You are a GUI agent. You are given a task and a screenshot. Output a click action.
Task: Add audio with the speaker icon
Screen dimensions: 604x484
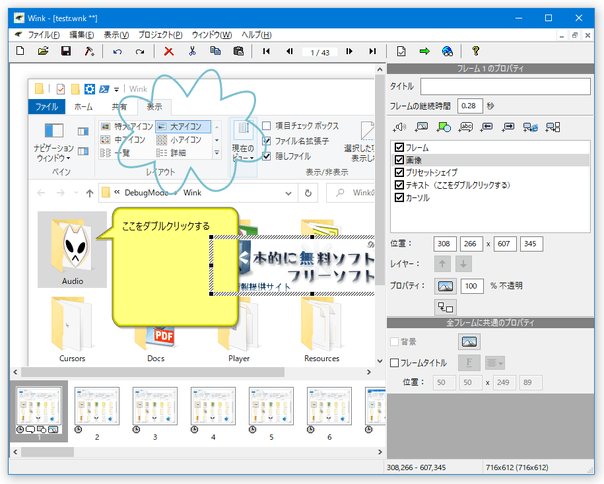pos(400,127)
